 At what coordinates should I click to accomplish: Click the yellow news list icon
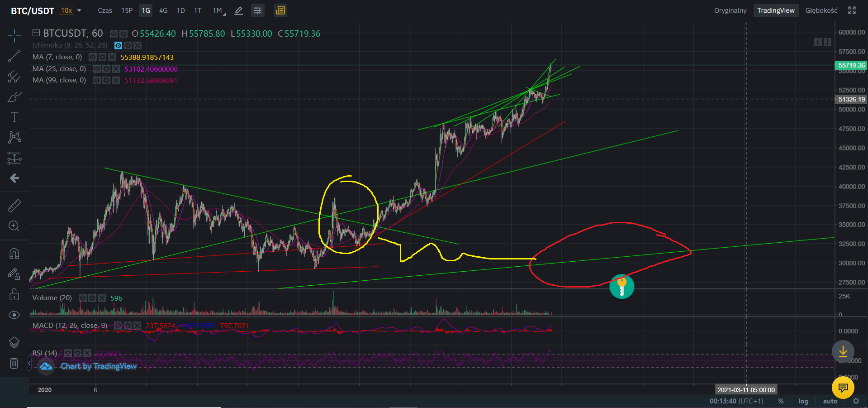pos(280,10)
